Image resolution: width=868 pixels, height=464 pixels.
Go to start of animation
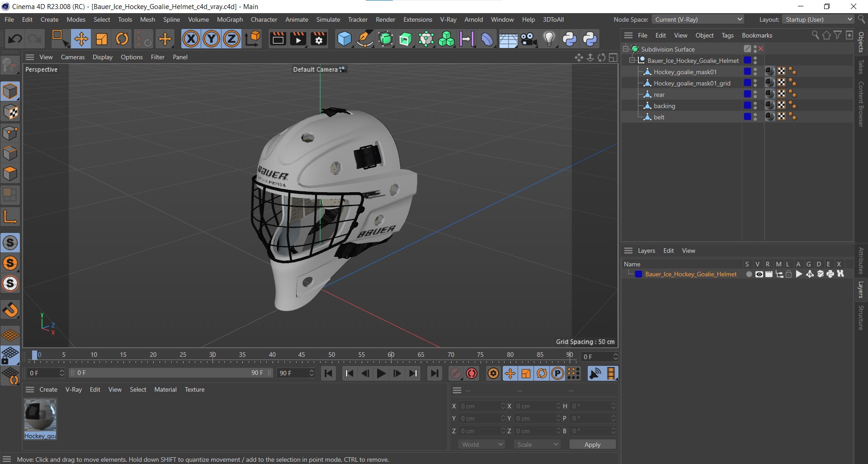click(329, 374)
